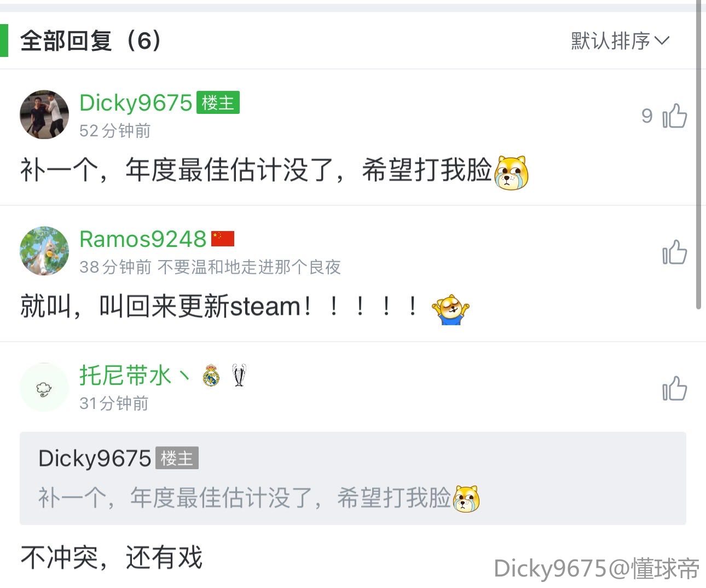Screen dimensions: 706x588
Task: Click cheering dog emoji after steam comment
Action: [x=450, y=309]
